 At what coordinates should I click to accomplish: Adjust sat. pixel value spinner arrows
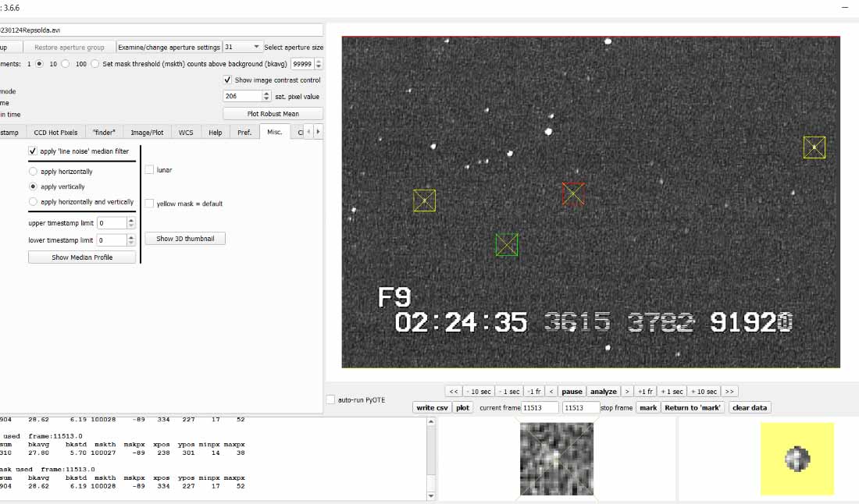(x=266, y=96)
